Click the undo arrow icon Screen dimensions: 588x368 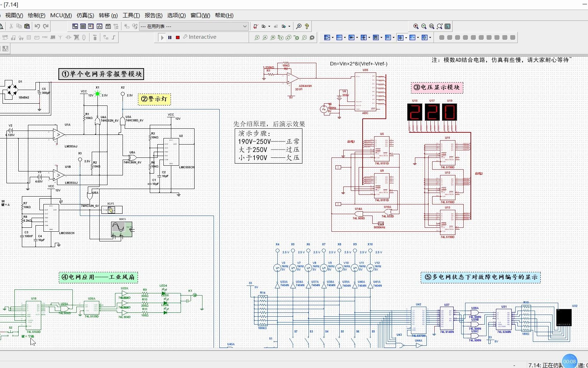37,26
